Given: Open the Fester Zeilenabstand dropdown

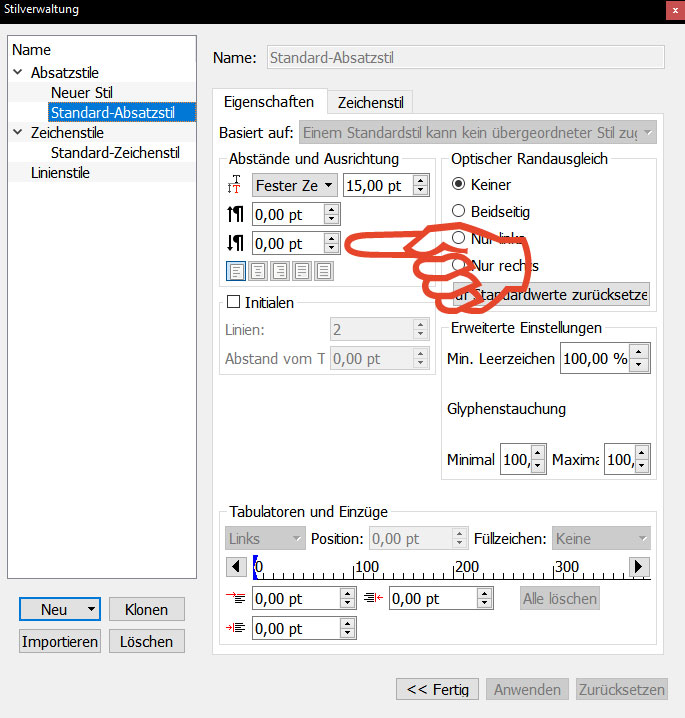Looking at the screenshot, I should coord(294,185).
